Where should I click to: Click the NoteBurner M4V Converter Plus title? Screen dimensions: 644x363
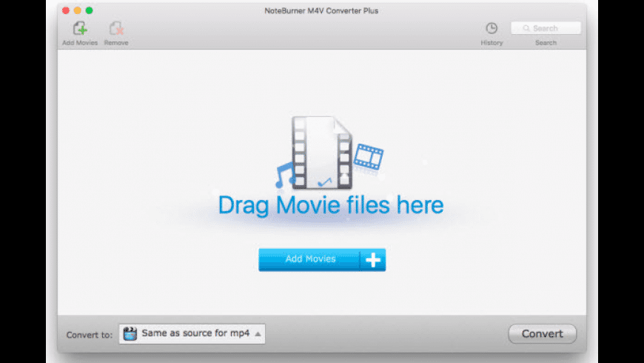click(321, 10)
